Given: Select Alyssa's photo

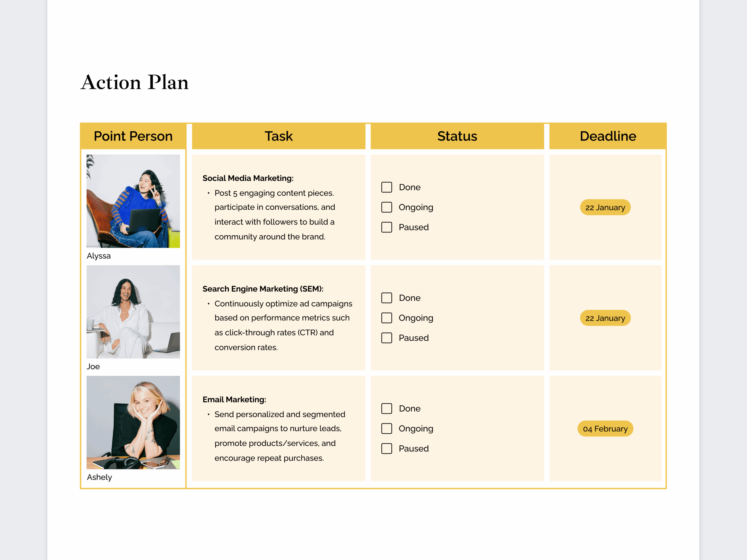Looking at the screenshot, I should (x=133, y=201).
